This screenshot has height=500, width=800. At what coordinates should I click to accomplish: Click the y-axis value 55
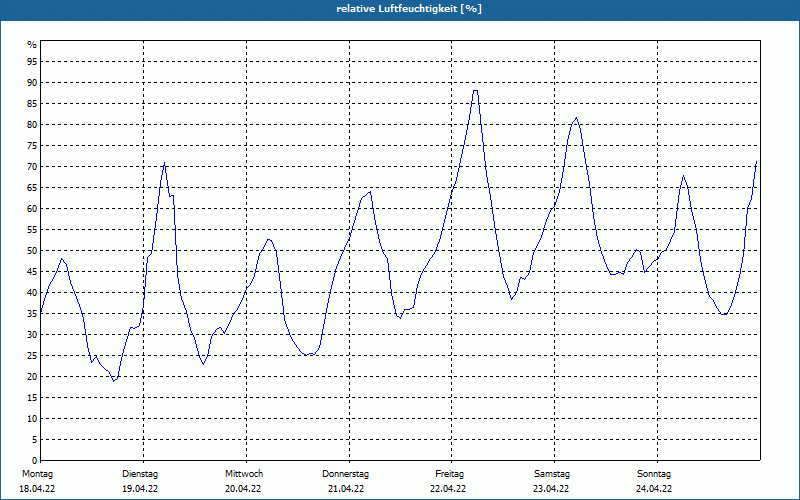click(32, 230)
